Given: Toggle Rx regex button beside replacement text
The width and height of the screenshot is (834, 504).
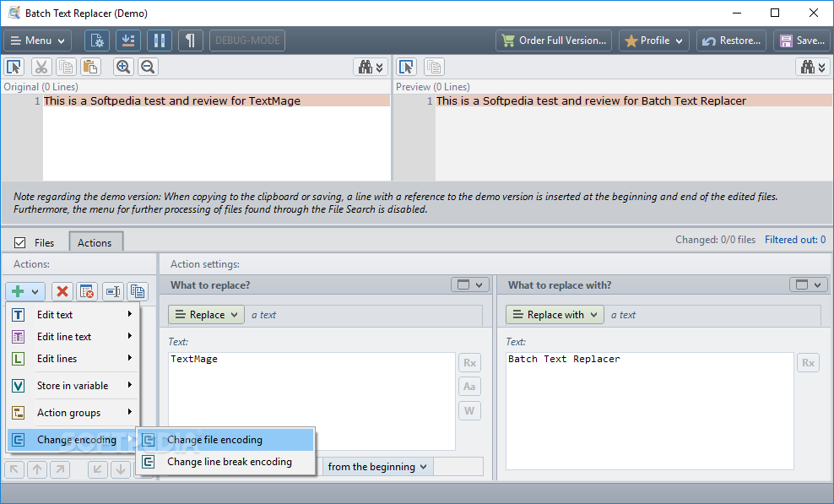Looking at the screenshot, I should [x=808, y=363].
